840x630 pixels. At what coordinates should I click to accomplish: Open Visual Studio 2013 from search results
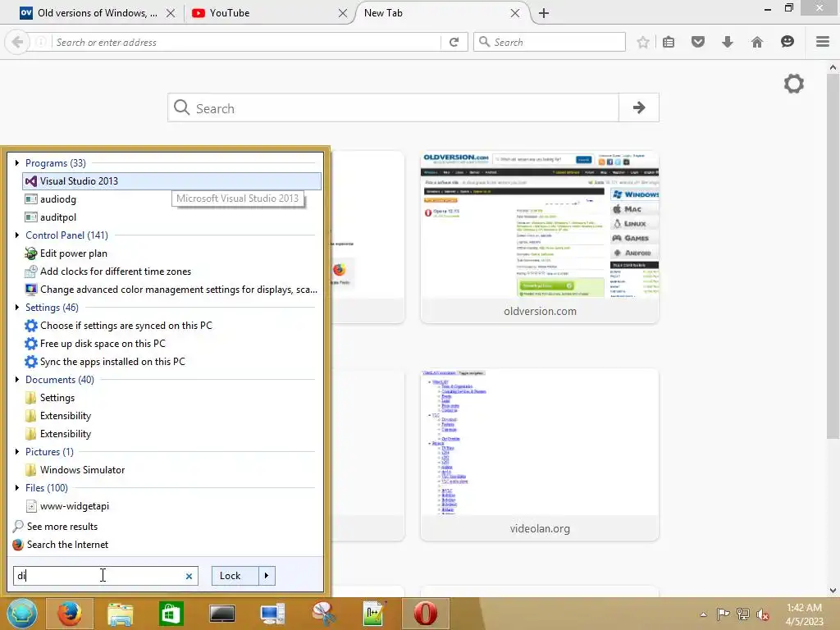click(171, 181)
